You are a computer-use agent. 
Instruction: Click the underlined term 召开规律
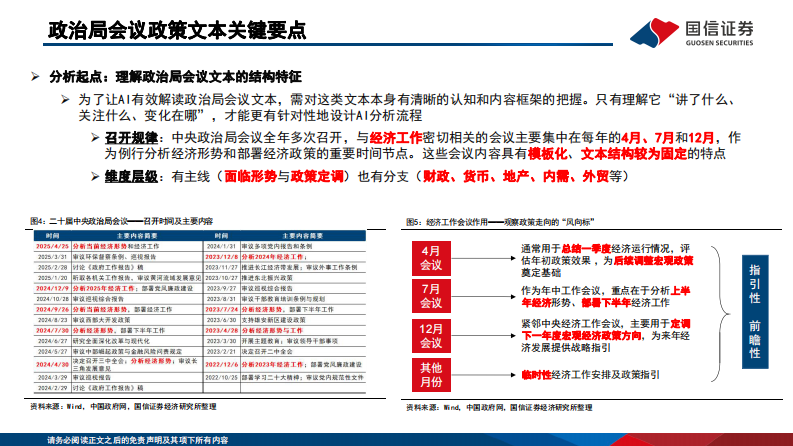[x=131, y=138]
